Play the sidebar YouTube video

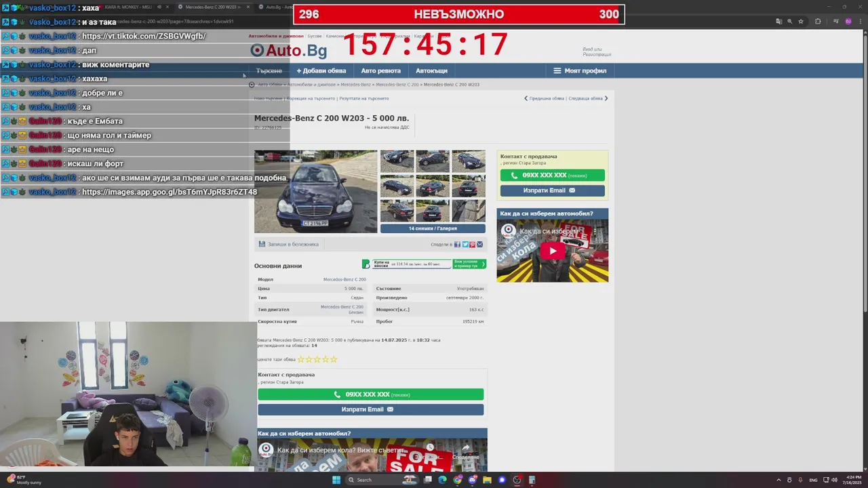[x=552, y=251]
